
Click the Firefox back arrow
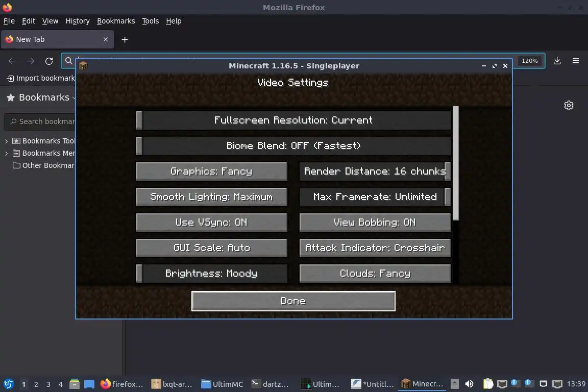point(12,61)
